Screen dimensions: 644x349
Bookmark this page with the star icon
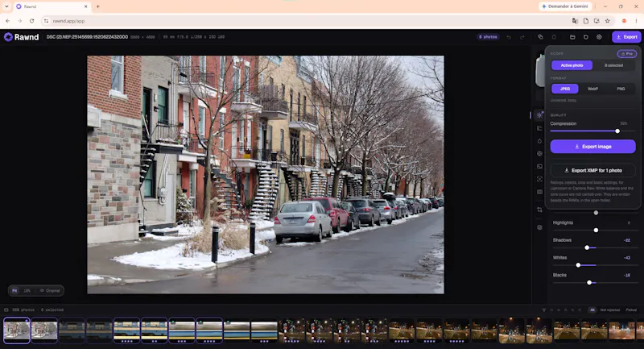(x=608, y=21)
